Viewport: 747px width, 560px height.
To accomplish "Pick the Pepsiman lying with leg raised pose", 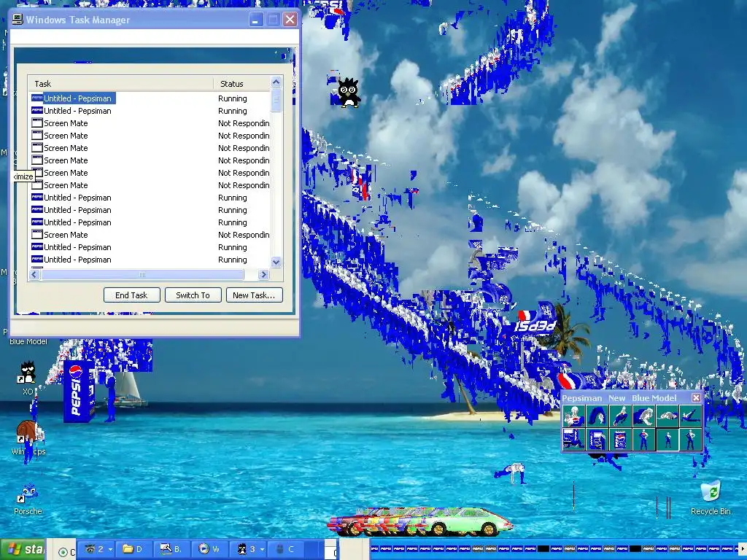I will click(x=690, y=416).
